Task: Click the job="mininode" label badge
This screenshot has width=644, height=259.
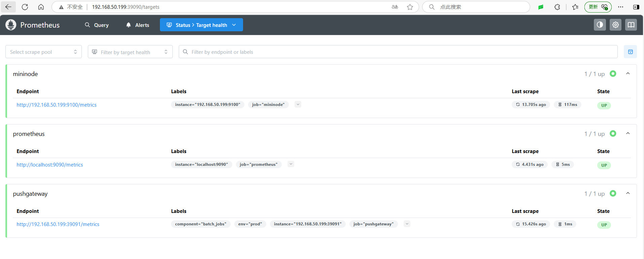Action: (268, 105)
